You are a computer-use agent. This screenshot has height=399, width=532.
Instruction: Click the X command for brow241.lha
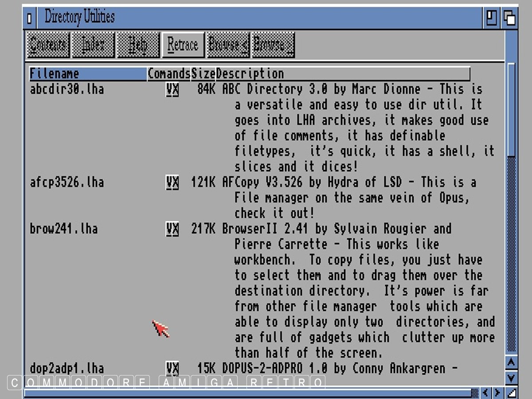coord(176,229)
